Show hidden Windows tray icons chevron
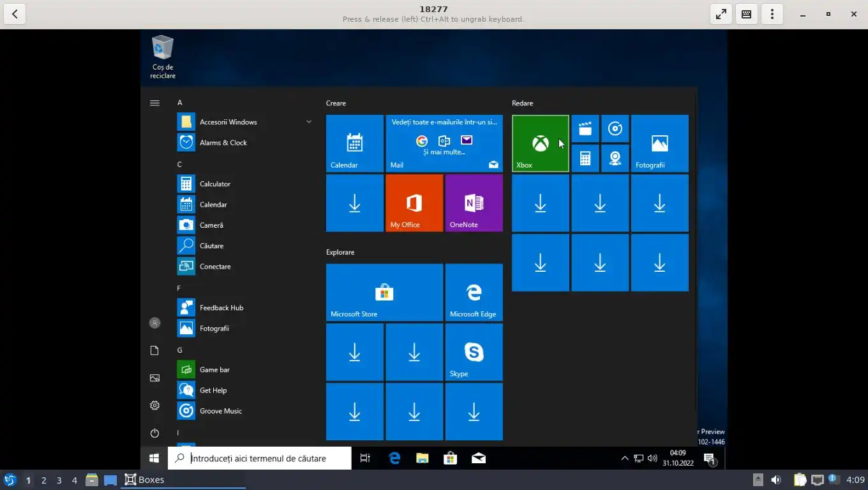This screenshot has height=490, width=868. pos(625,458)
